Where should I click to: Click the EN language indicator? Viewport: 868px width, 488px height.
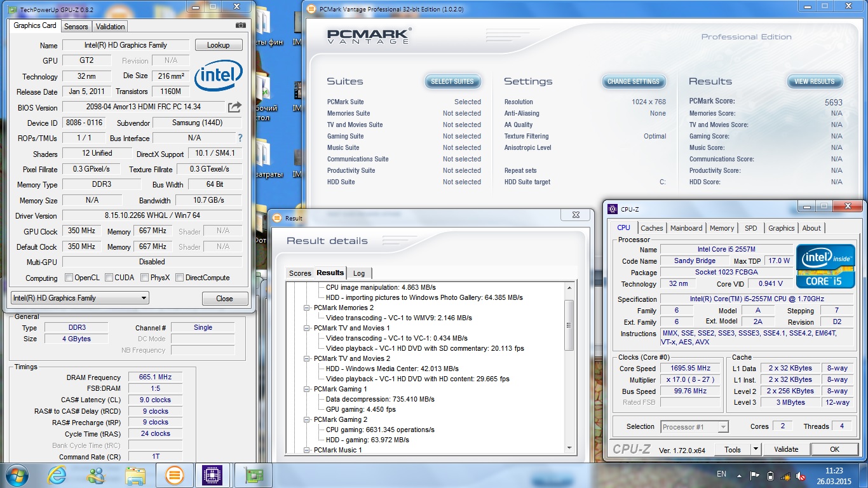tap(721, 474)
